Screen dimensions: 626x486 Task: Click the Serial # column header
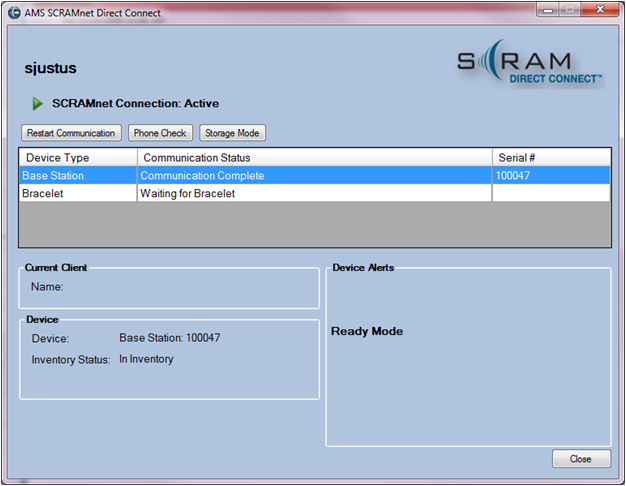coord(551,158)
